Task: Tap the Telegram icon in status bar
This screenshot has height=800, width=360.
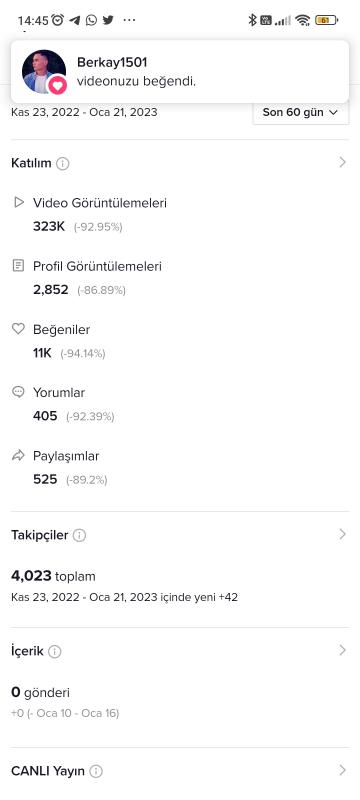Action: [x=75, y=20]
